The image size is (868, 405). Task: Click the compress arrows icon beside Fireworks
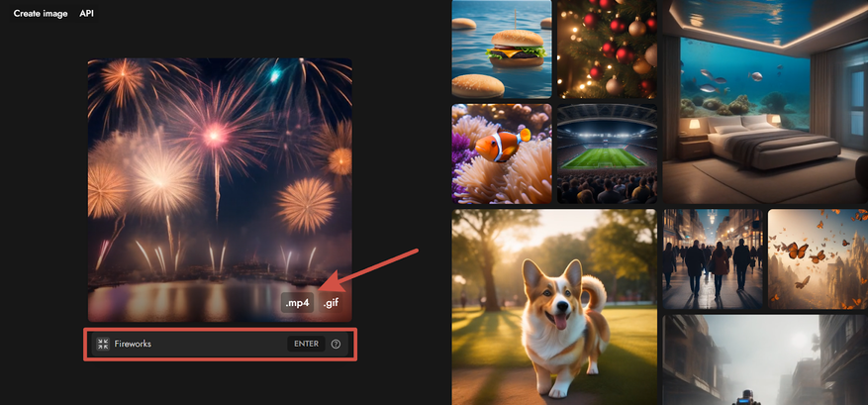click(102, 344)
